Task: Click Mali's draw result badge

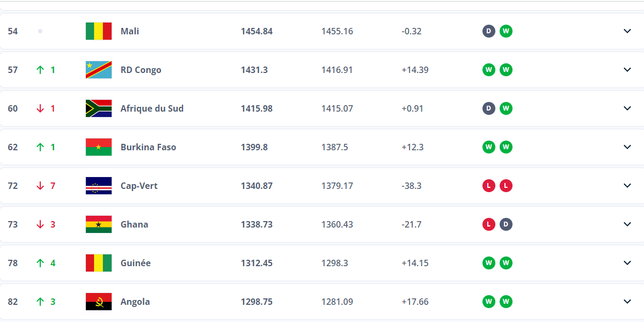Action: [x=488, y=31]
